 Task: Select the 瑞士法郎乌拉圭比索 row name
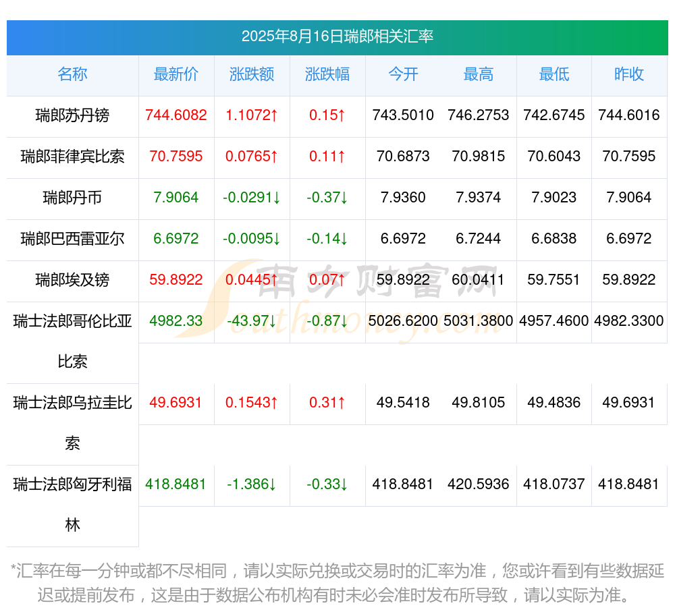point(72,423)
